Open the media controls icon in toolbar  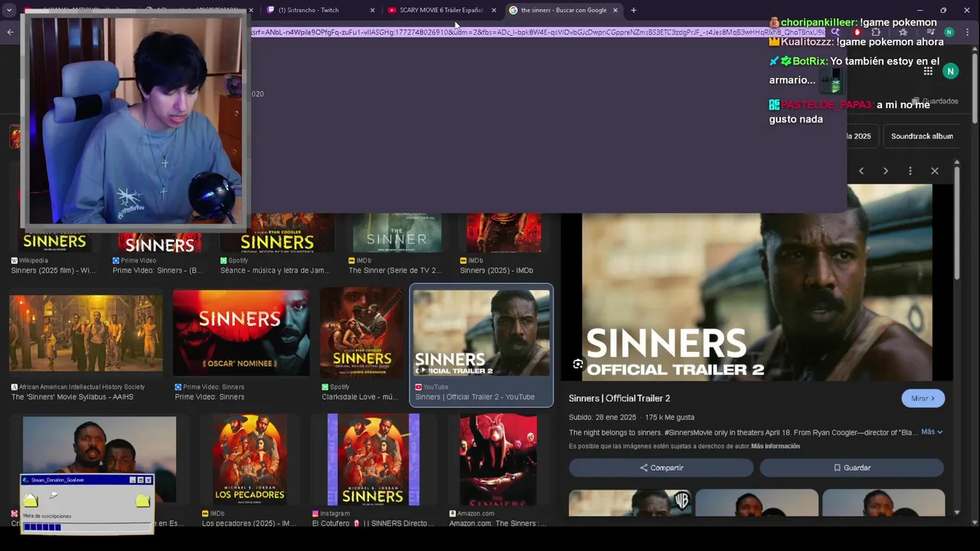(930, 32)
